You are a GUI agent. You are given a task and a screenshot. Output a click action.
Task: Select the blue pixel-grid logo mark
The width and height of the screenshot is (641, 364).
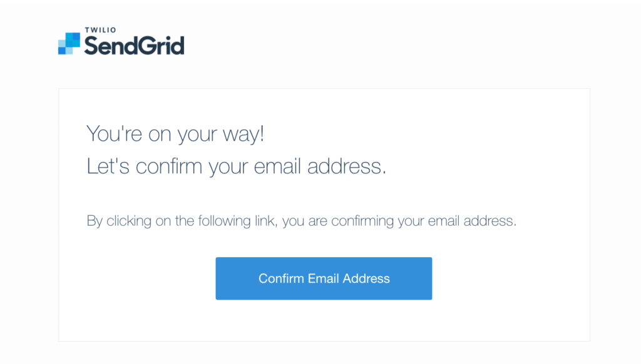coord(69,44)
